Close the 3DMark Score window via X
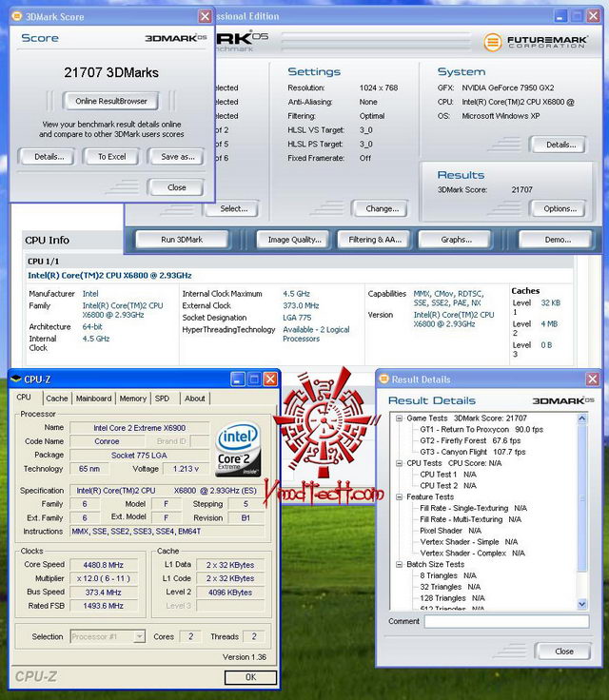 205,16
